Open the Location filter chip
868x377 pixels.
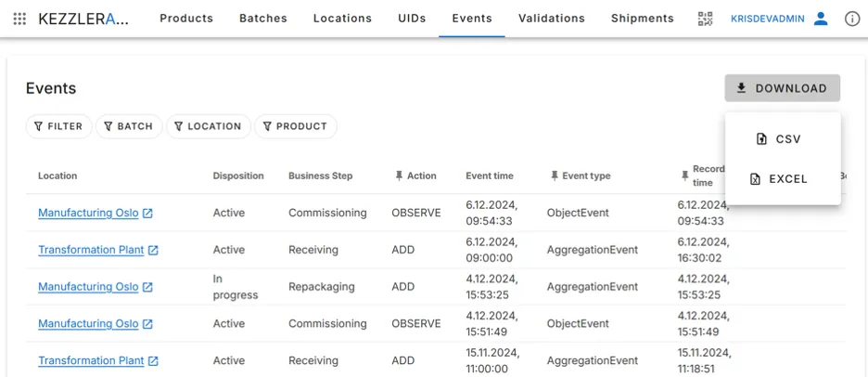[208, 126]
